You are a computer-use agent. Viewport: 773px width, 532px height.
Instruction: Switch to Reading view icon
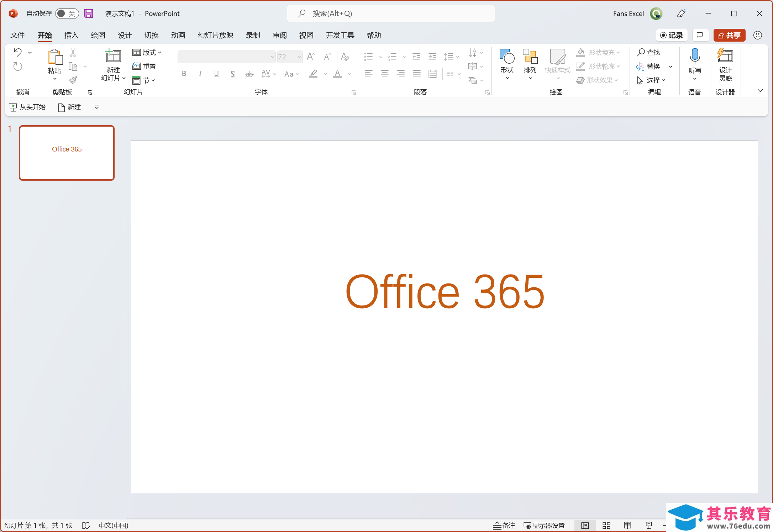click(x=627, y=525)
